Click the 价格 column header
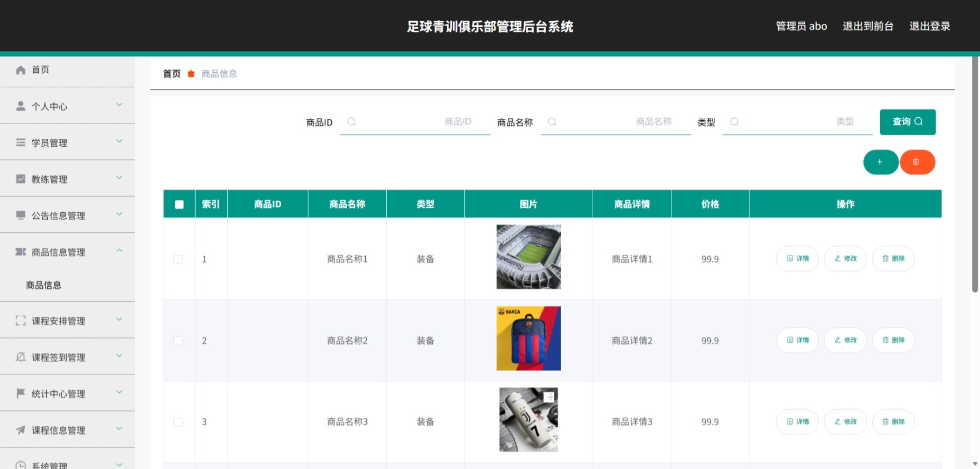The width and height of the screenshot is (980, 469). tap(710, 204)
